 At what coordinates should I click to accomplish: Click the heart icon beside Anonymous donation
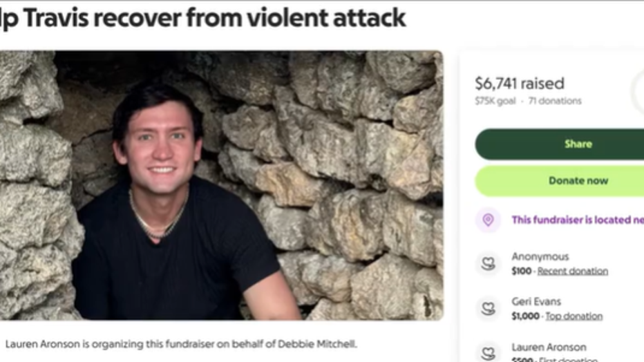coord(488,263)
